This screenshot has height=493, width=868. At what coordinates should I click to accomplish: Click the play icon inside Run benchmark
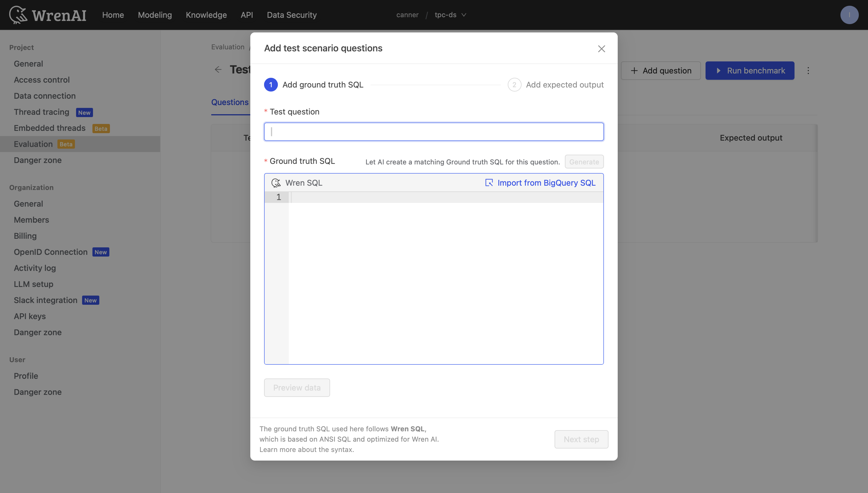[719, 70]
